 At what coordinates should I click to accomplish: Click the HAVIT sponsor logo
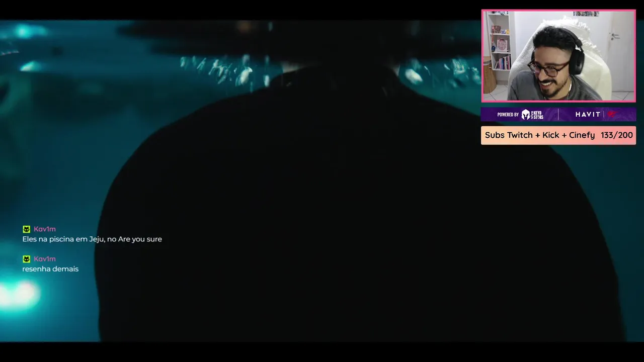pos(588,115)
